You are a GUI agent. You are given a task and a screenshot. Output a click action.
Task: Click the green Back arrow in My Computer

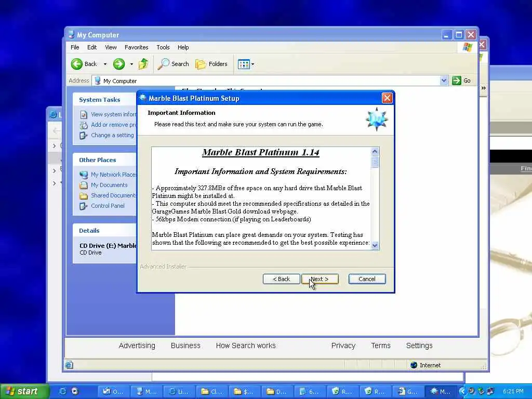click(77, 64)
